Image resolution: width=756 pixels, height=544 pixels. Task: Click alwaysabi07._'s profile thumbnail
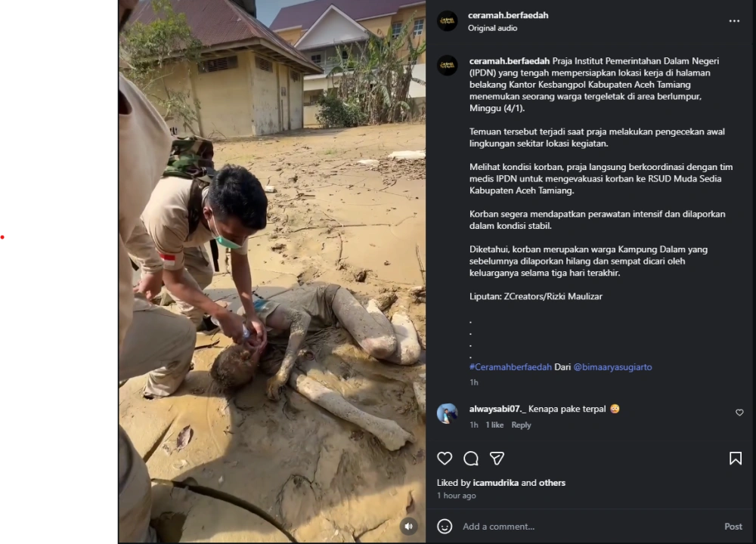448,413
